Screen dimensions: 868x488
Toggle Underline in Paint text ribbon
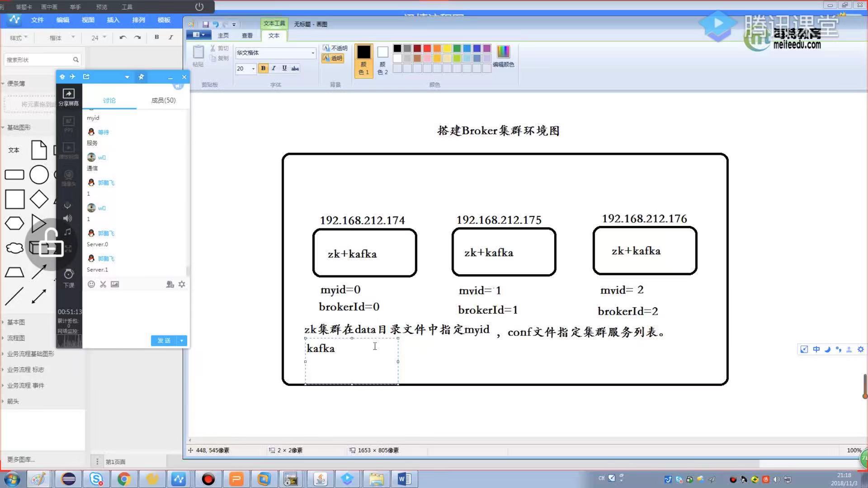pyautogui.click(x=284, y=68)
